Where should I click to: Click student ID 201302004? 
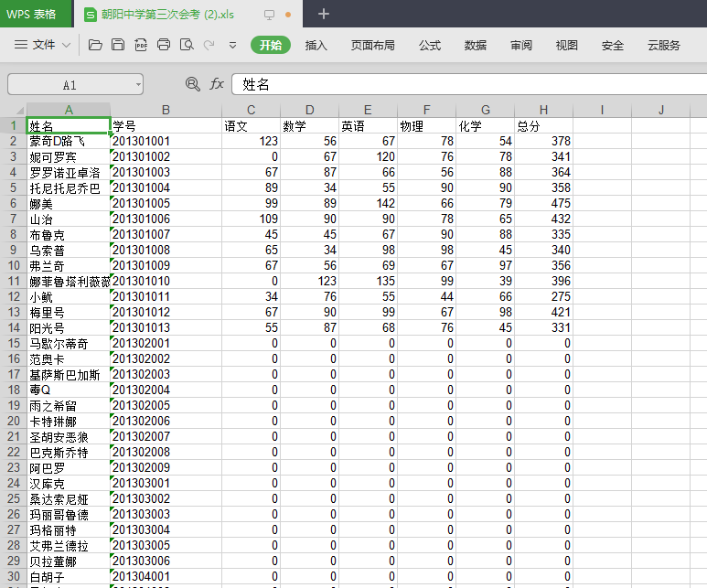click(166, 390)
